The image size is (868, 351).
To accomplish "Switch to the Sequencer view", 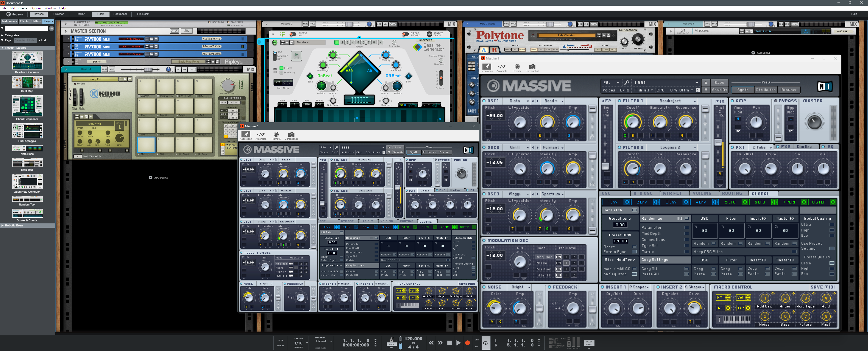I will click(120, 14).
